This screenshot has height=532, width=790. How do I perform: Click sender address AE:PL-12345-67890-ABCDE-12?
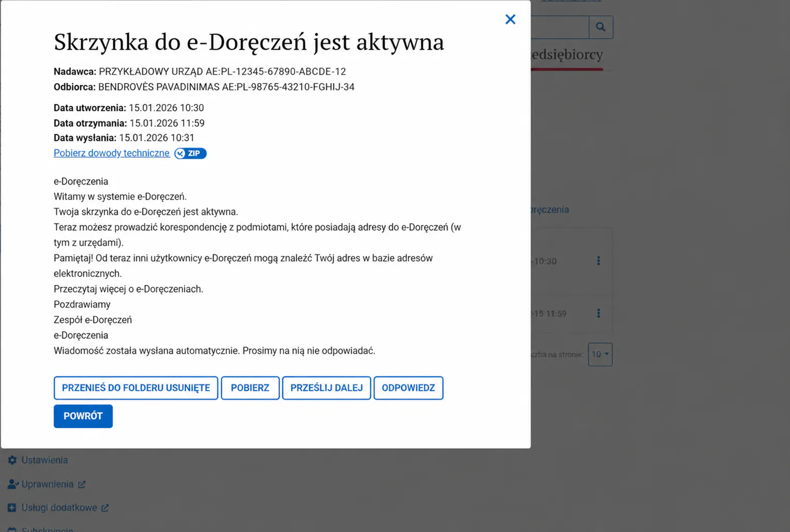[x=276, y=71]
